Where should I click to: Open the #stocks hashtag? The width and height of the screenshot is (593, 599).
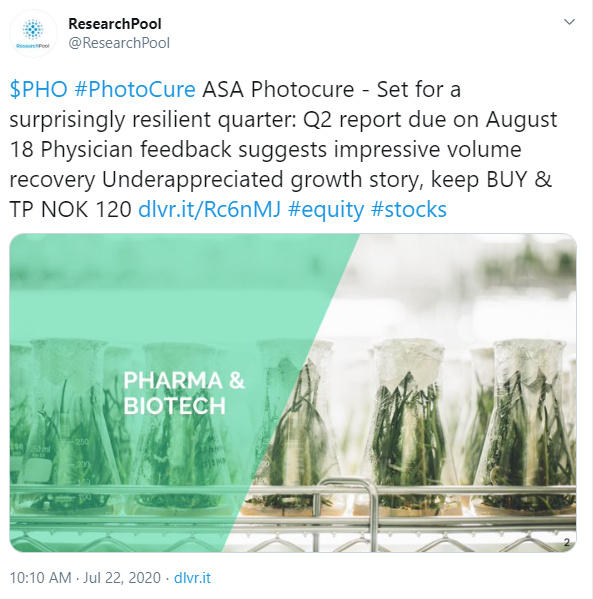pos(408,209)
